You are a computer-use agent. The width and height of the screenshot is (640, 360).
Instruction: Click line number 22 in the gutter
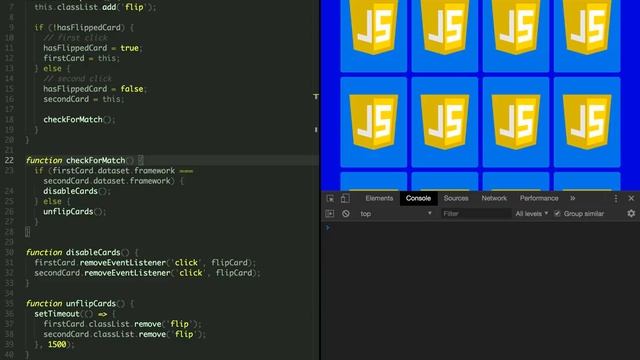(9, 160)
